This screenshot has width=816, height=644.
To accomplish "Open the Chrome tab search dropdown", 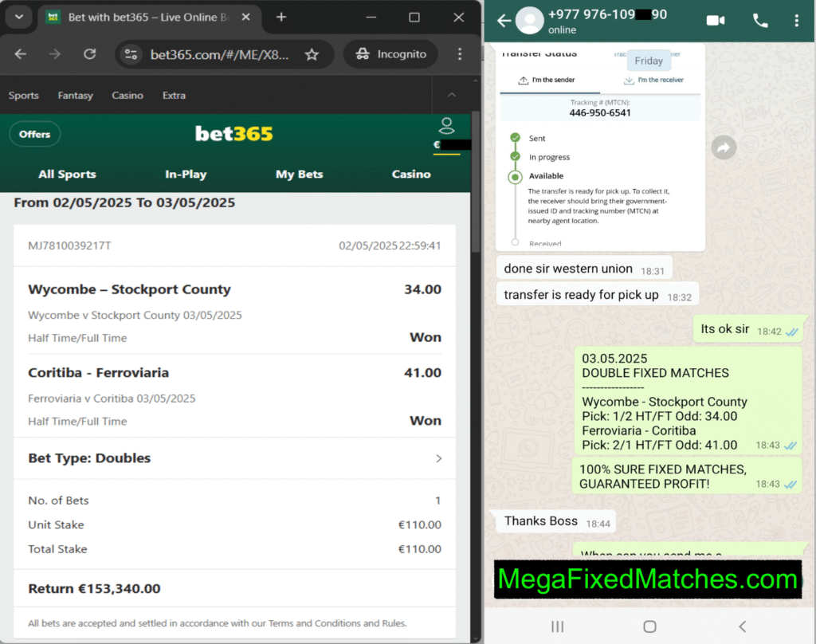I will (x=19, y=17).
